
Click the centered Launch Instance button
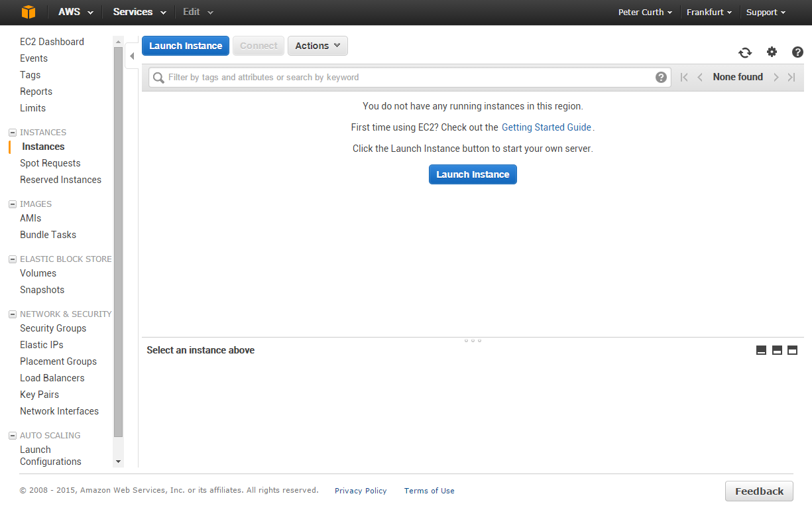click(473, 174)
